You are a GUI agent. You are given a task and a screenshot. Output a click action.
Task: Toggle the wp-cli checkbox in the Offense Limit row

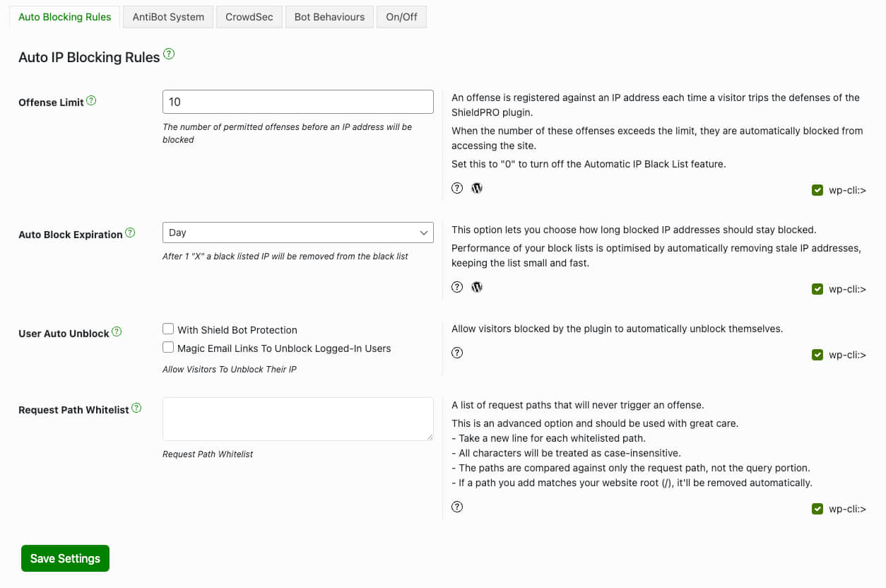(817, 189)
